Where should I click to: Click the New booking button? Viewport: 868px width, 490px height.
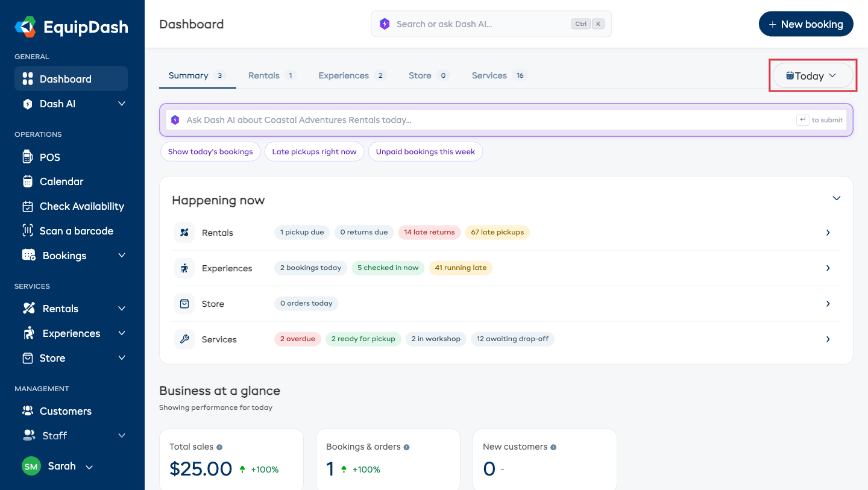[x=806, y=24]
